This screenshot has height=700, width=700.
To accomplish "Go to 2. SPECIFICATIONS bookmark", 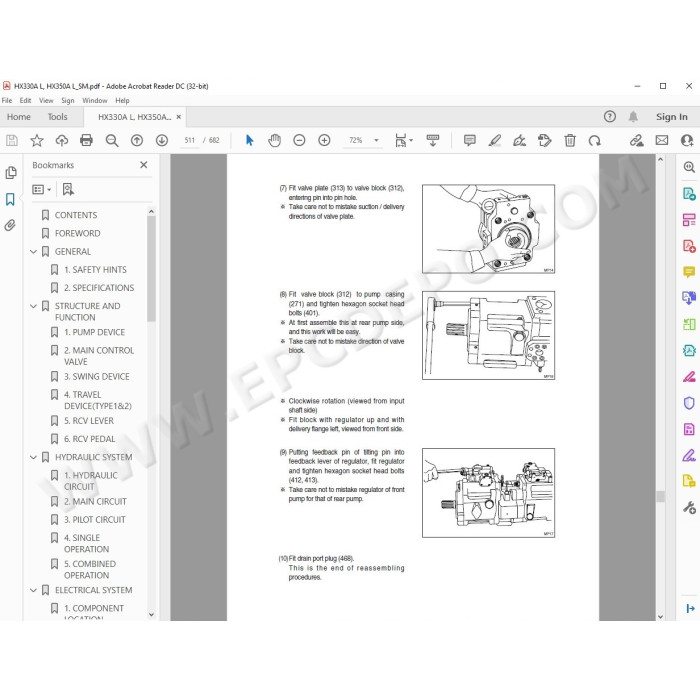I will point(98,288).
